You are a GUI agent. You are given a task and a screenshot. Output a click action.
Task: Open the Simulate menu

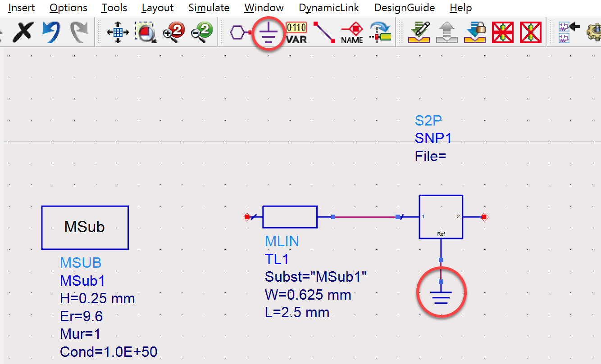(x=209, y=8)
